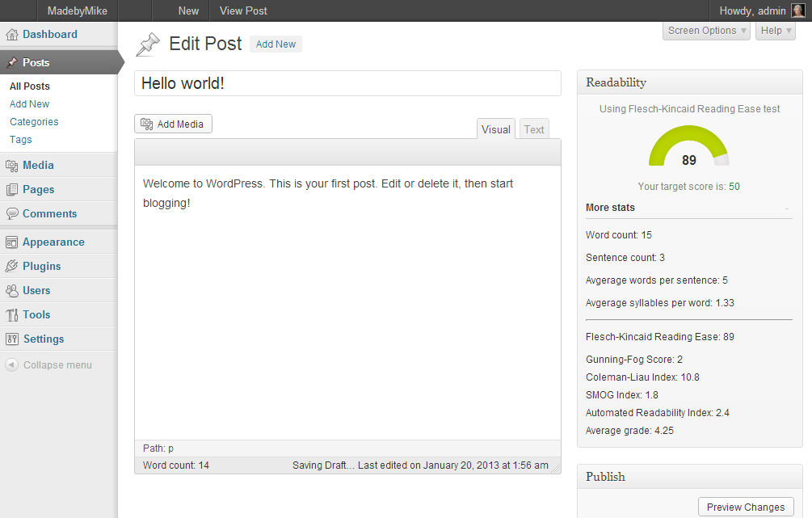Open the Screen Options dropdown
The image size is (812, 518).
pos(706,31)
